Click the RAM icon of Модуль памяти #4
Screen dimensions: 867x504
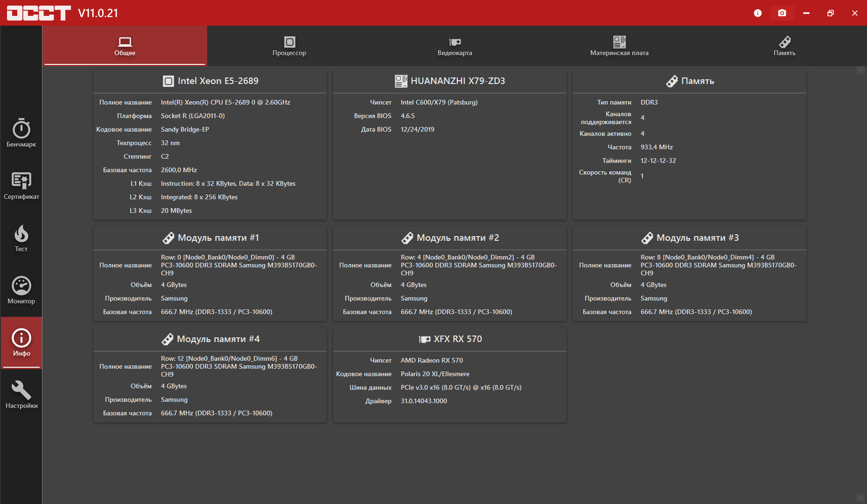(x=168, y=339)
